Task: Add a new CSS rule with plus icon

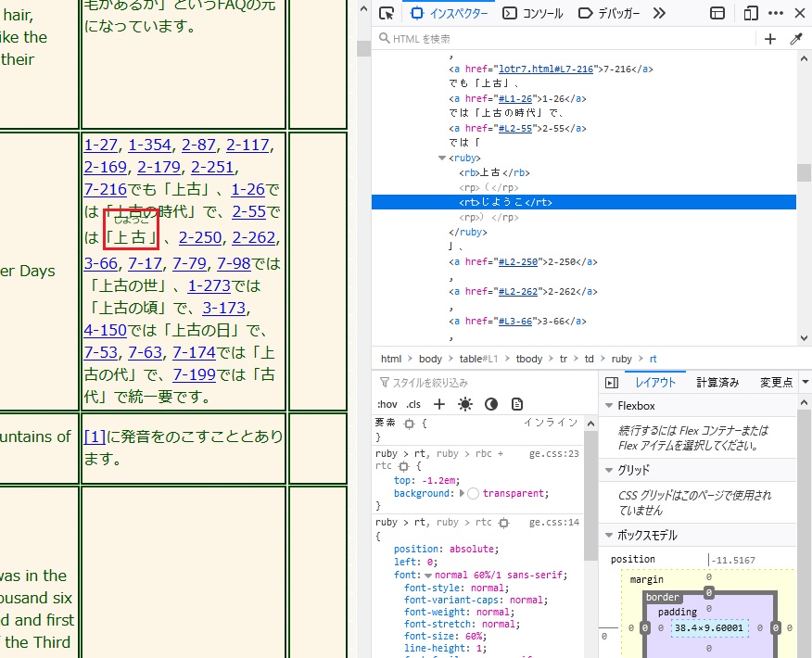Action: tap(439, 404)
